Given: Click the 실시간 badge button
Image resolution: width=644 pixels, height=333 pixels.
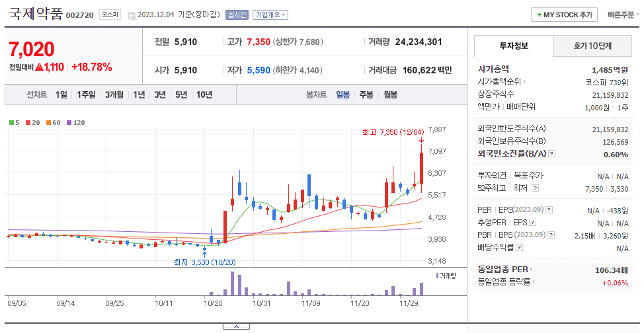Looking at the screenshot, I should (237, 15).
